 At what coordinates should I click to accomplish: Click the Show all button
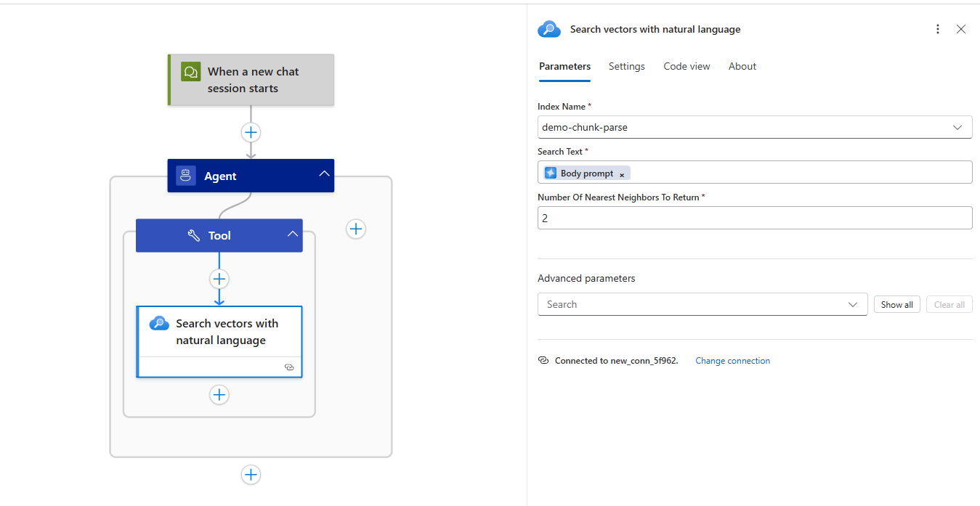click(x=896, y=305)
